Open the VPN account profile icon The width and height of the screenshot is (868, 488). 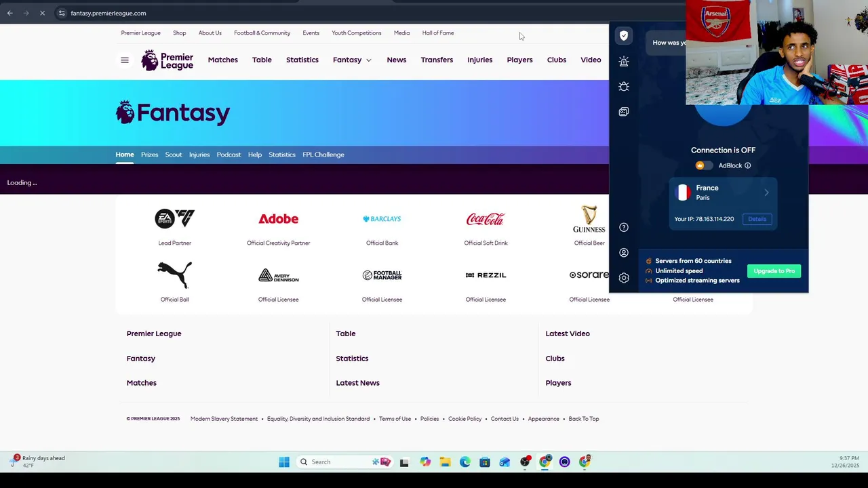(624, 253)
